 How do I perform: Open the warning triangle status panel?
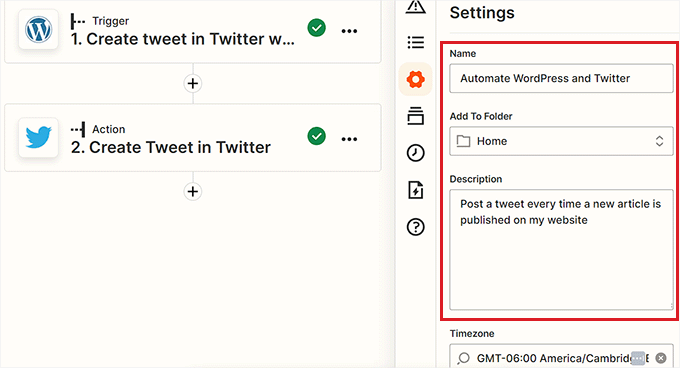point(415,7)
